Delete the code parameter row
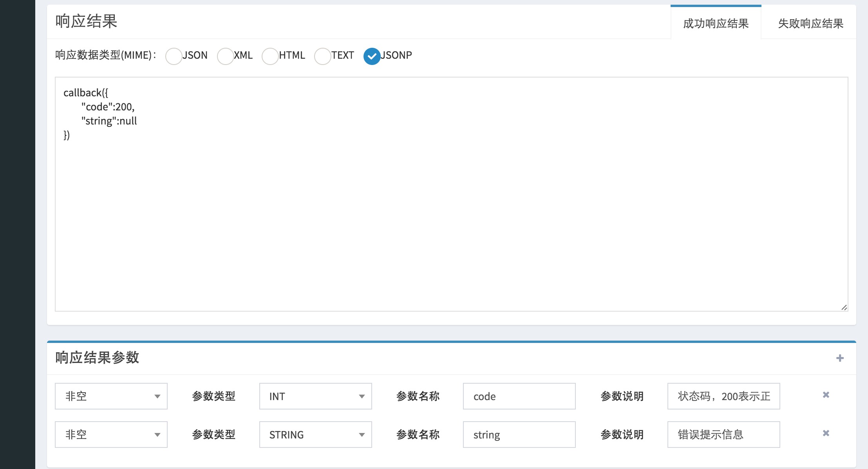This screenshot has width=868, height=469. [x=826, y=395]
